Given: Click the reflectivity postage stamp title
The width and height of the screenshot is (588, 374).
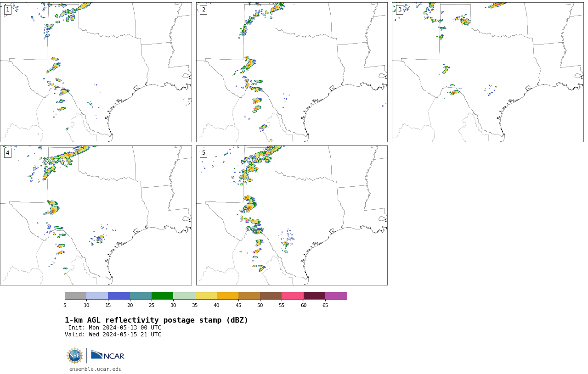Looking at the screenshot, I should 156,320.
